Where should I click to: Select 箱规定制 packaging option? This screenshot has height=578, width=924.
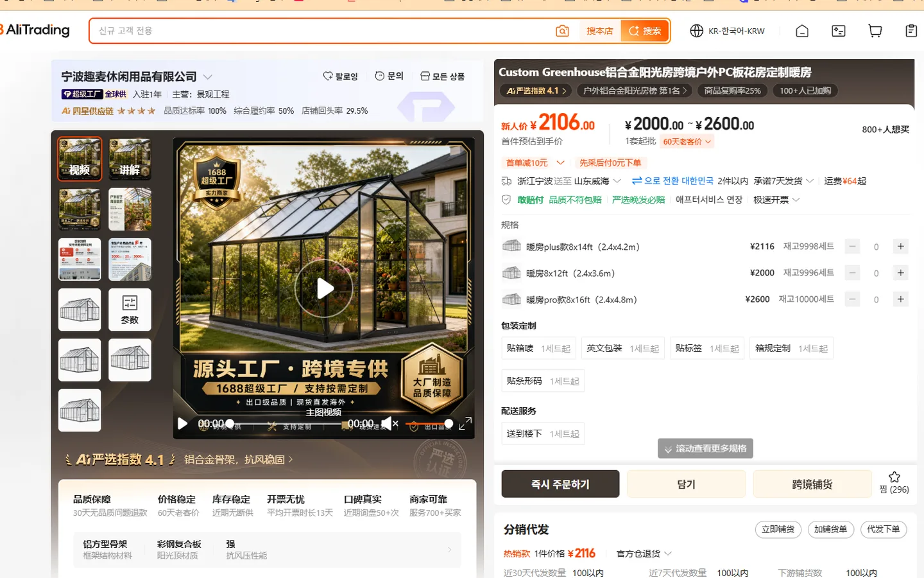[791, 348]
